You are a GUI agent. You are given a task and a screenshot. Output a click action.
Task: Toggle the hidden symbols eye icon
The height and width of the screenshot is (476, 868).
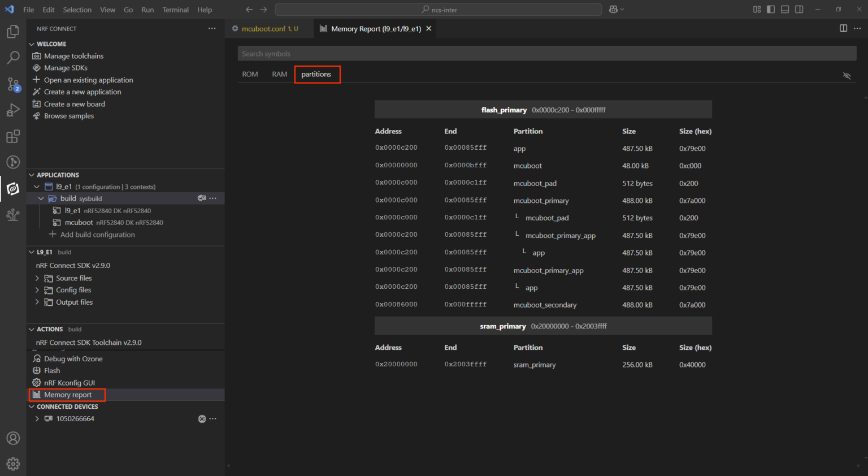coord(847,76)
